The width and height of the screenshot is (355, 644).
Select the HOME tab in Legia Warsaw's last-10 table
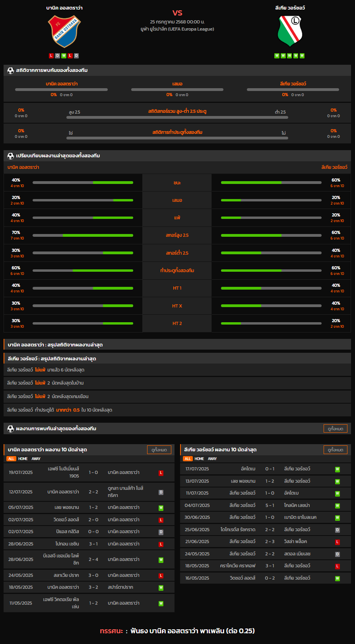[200, 459]
